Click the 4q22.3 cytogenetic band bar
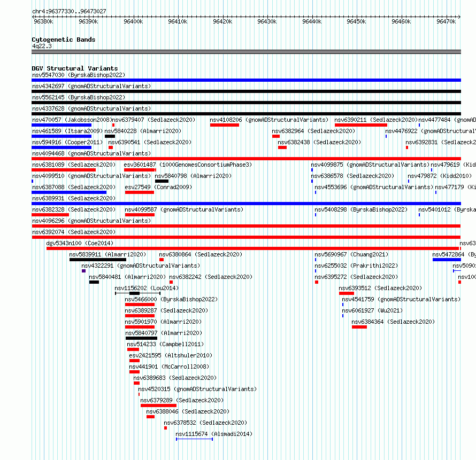This screenshot has width=476, height=460. pyautogui.click(x=246, y=52)
